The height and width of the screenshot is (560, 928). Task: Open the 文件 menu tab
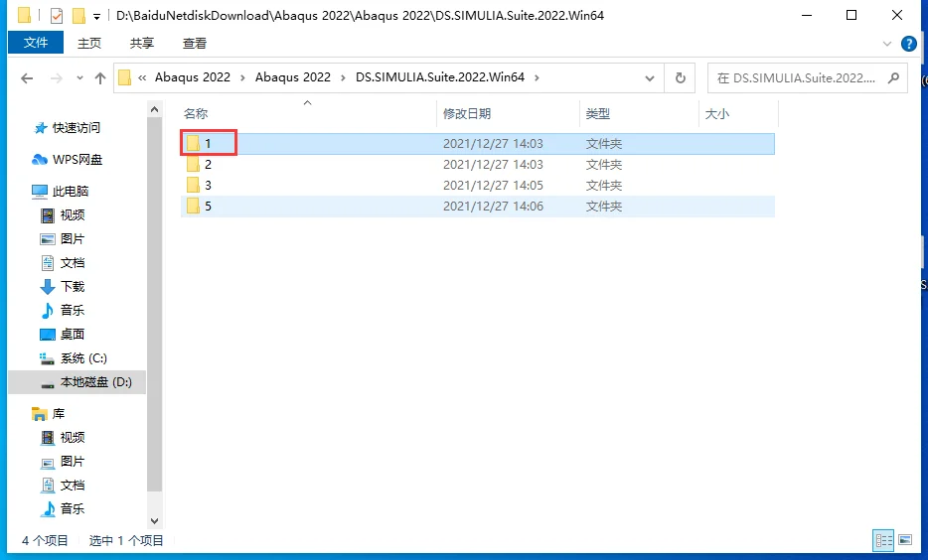(x=36, y=43)
